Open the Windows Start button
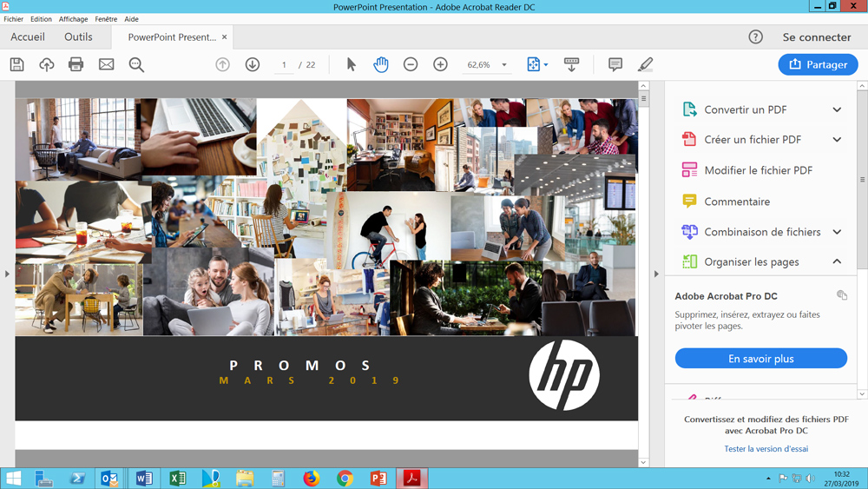This screenshot has width=868, height=489. [x=13, y=479]
